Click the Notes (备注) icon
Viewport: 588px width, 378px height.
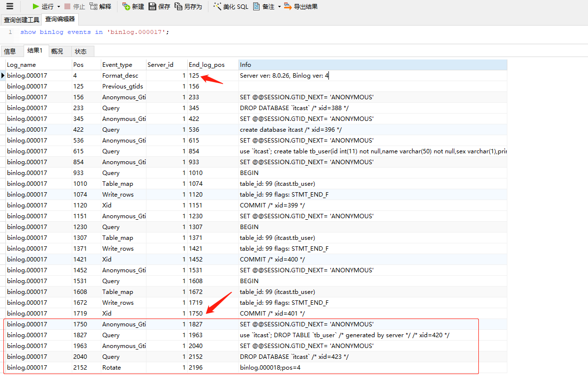[x=257, y=6]
